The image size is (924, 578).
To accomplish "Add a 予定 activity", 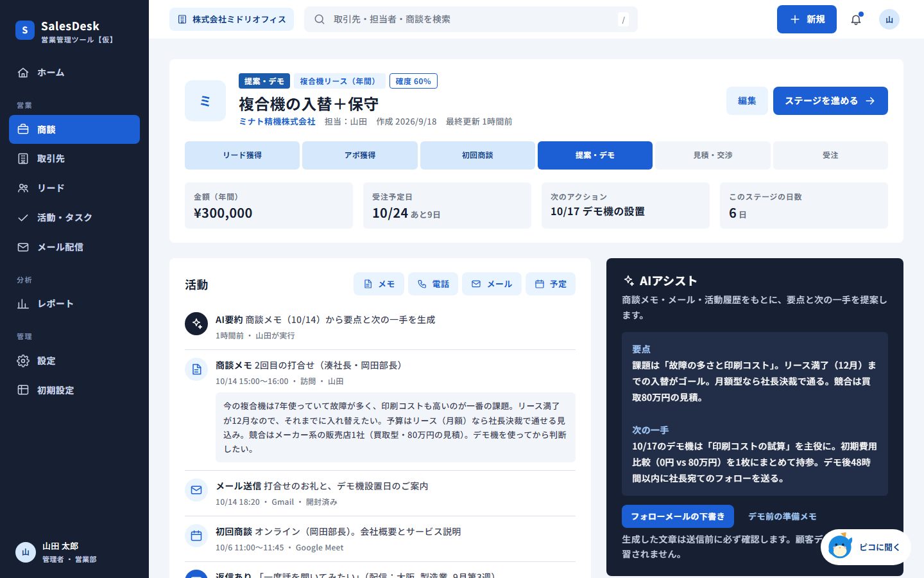I will (x=551, y=284).
